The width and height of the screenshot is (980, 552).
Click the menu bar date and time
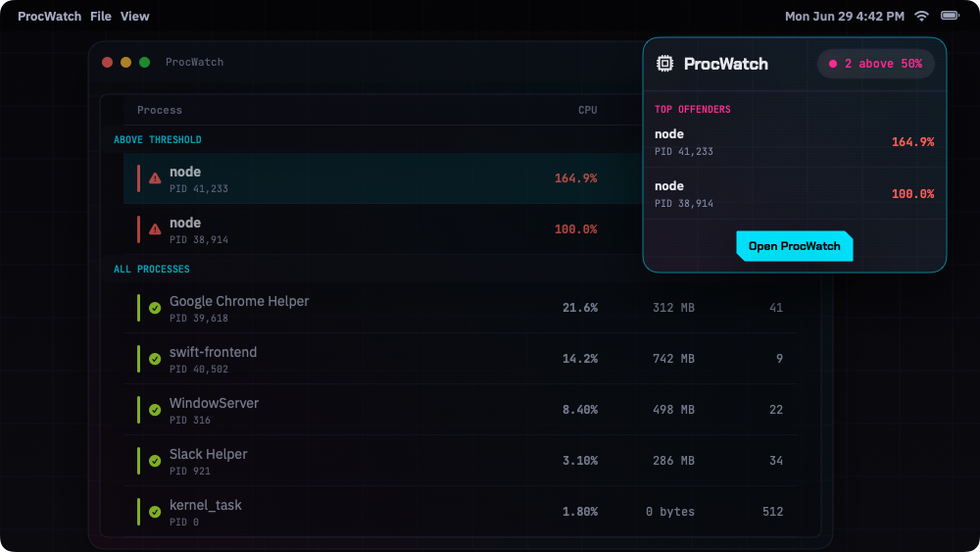(845, 17)
